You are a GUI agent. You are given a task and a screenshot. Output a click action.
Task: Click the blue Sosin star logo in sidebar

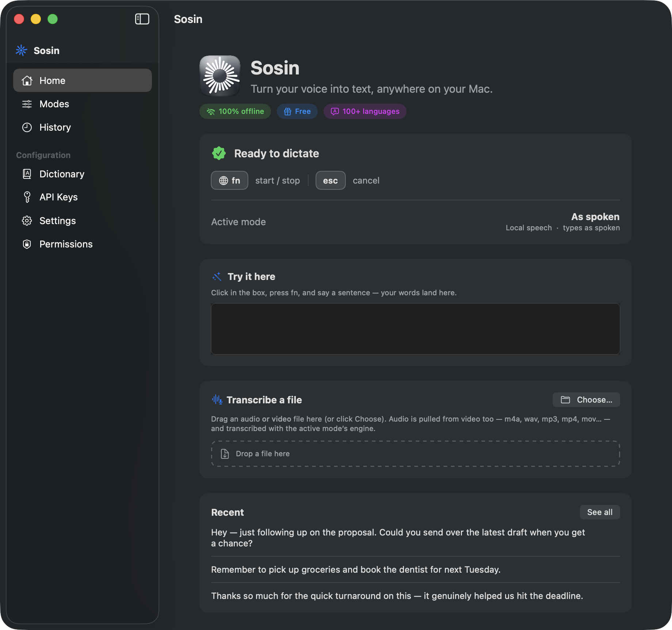click(x=22, y=50)
